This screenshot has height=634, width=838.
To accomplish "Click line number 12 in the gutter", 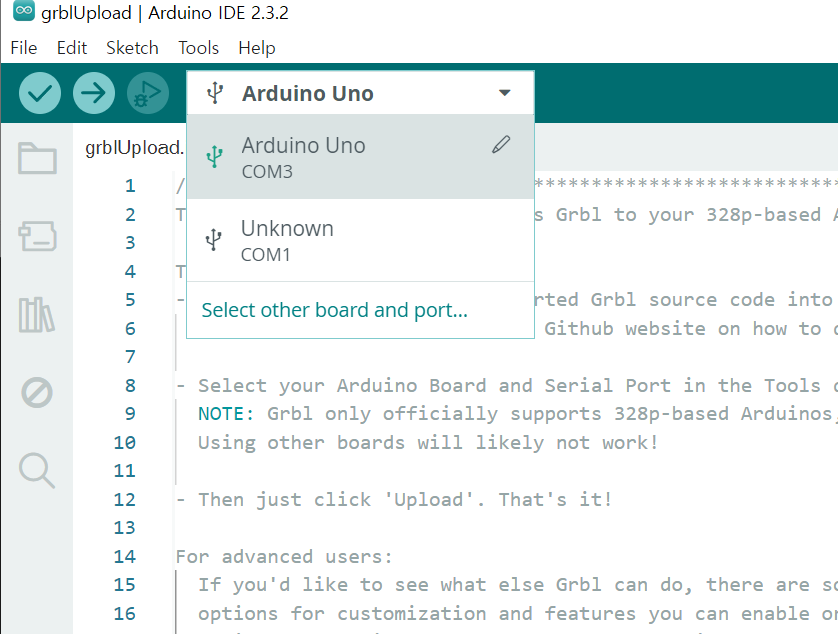I will point(125,500).
